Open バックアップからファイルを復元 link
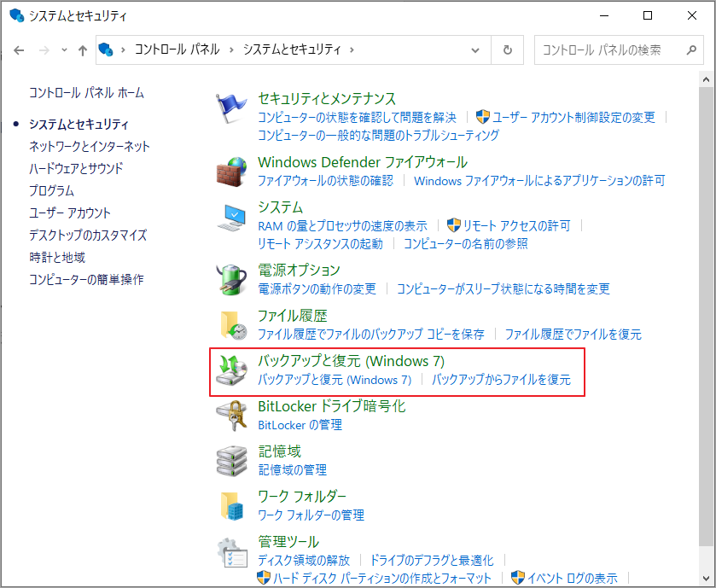716x588 pixels. [502, 380]
